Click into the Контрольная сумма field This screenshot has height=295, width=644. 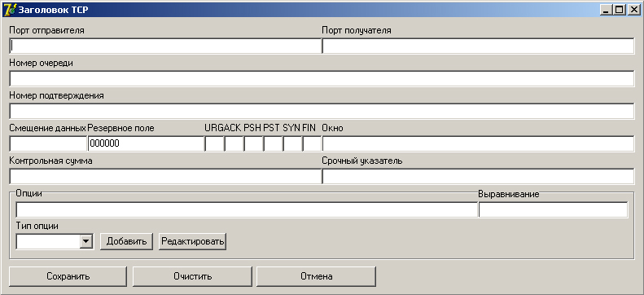165,177
